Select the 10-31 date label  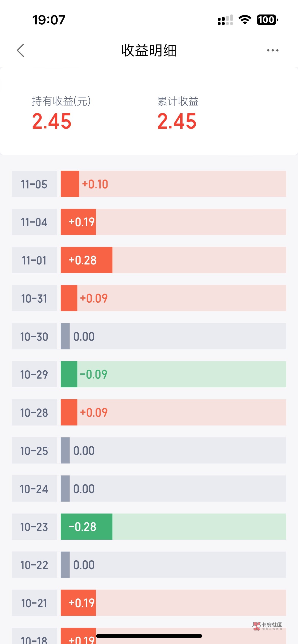coord(34,298)
